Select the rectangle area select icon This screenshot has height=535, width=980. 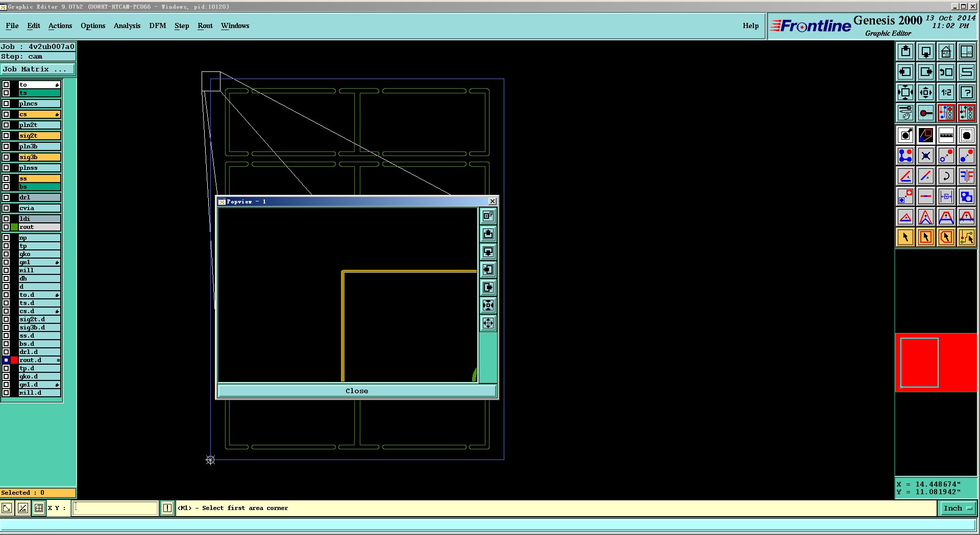click(x=926, y=237)
